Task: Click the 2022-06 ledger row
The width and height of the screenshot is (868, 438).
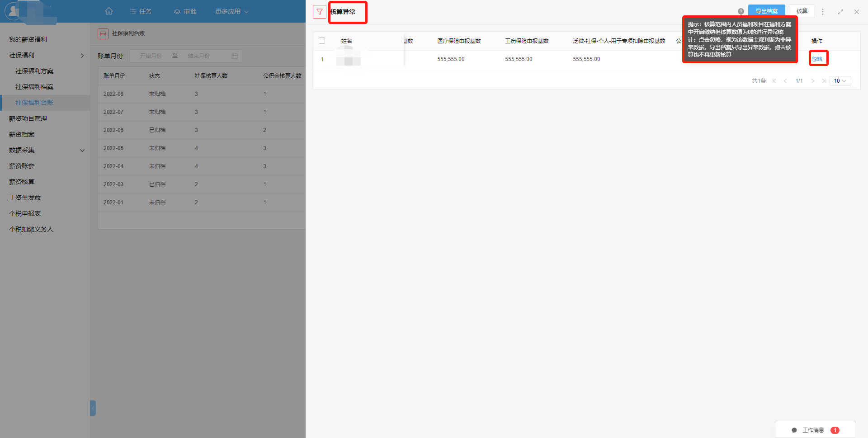Action: tap(202, 130)
